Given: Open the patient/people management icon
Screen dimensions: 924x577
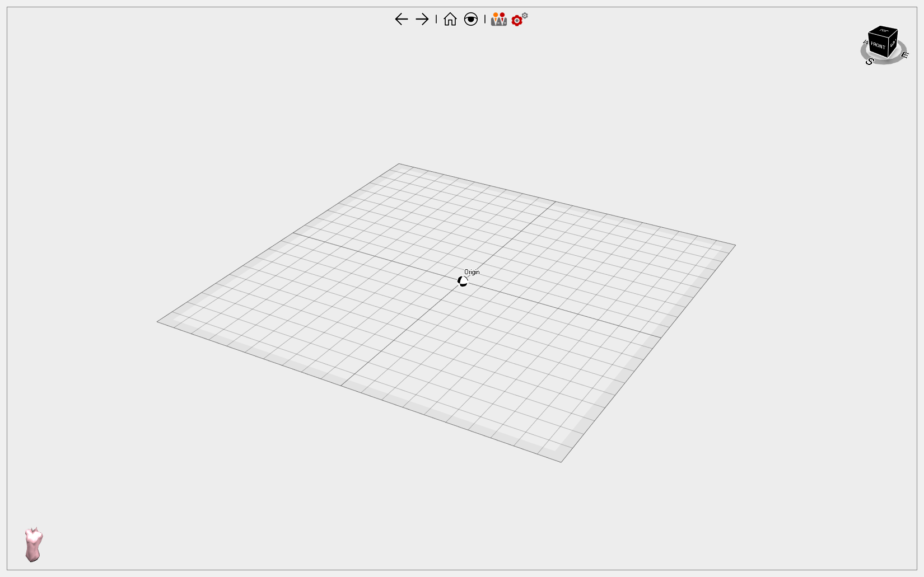Looking at the screenshot, I should click(x=498, y=19).
